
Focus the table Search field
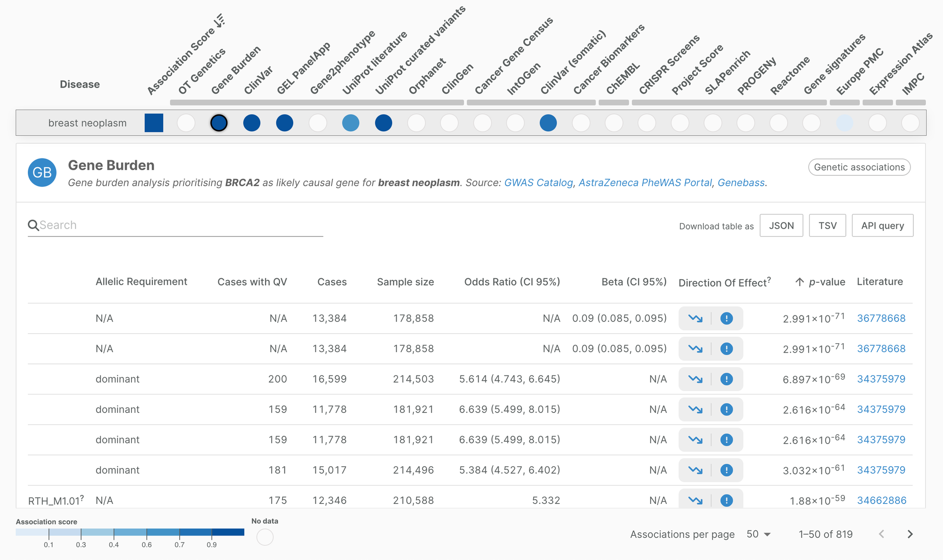pyautogui.click(x=179, y=225)
